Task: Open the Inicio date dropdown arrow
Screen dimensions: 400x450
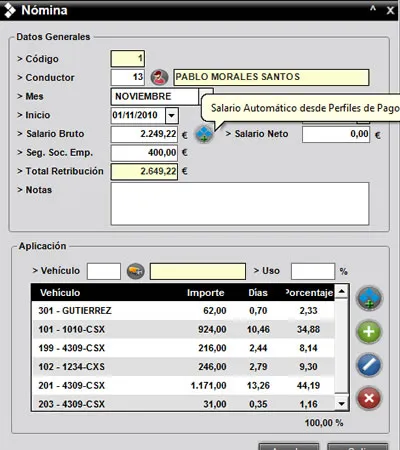Action: point(172,115)
